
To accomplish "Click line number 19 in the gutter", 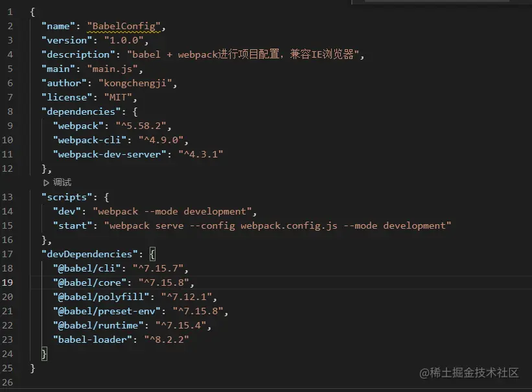I will [7, 282].
